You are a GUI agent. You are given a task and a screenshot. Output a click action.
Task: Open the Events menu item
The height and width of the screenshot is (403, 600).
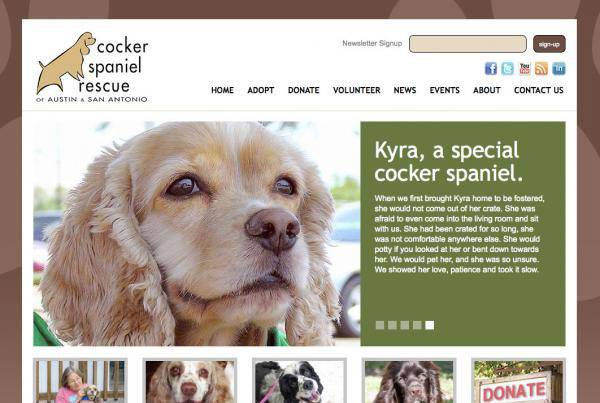click(x=445, y=90)
